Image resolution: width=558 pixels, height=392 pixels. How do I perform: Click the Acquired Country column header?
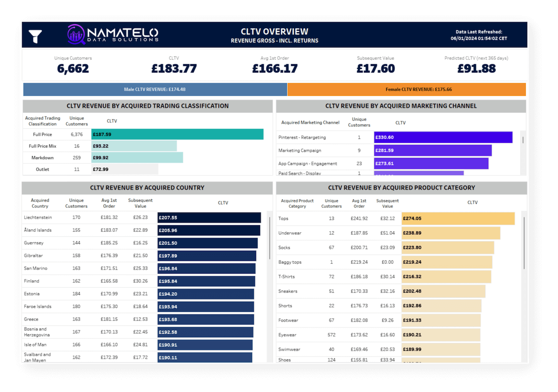(x=40, y=203)
